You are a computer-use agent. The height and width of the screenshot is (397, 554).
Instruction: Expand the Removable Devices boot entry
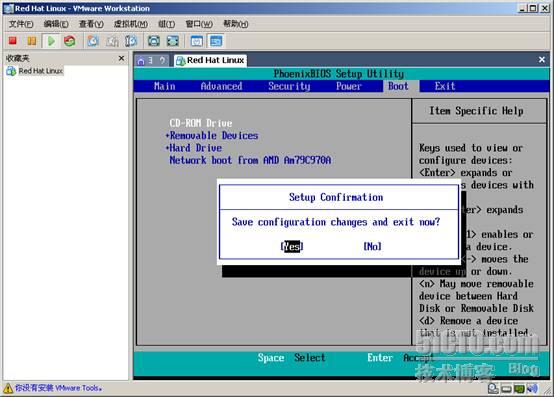pos(212,136)
